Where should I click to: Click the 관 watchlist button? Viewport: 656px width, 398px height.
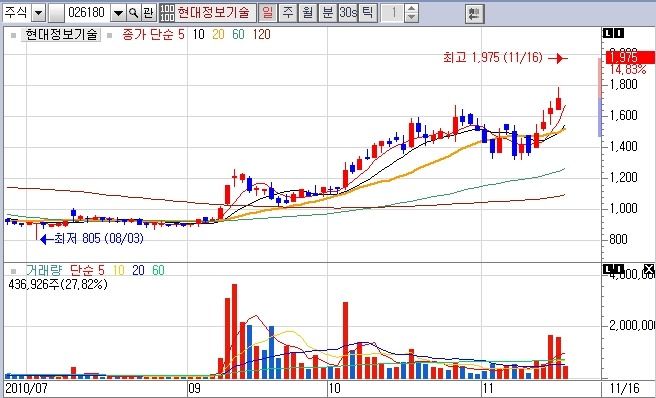click(x=148, y=13)
